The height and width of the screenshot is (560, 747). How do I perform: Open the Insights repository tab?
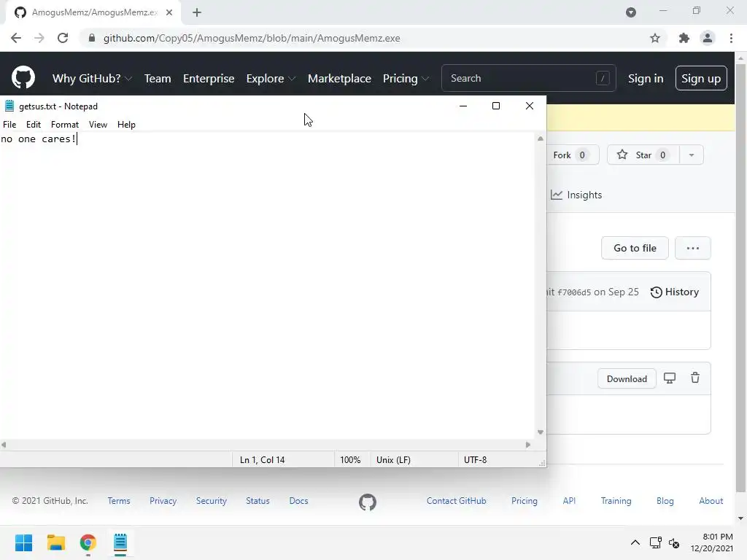(x=576, y=195)
